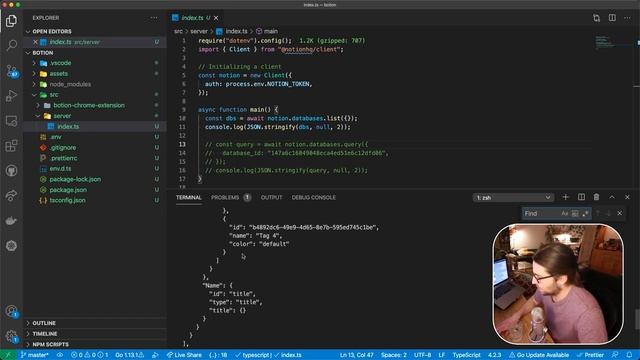Open Live Share view in activity bar

click(11, 196)
